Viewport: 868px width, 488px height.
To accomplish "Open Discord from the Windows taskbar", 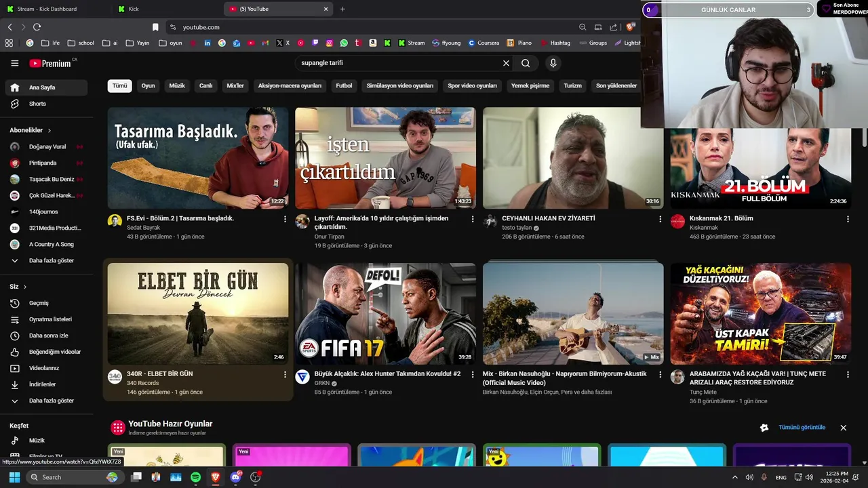I will (235, 477).
